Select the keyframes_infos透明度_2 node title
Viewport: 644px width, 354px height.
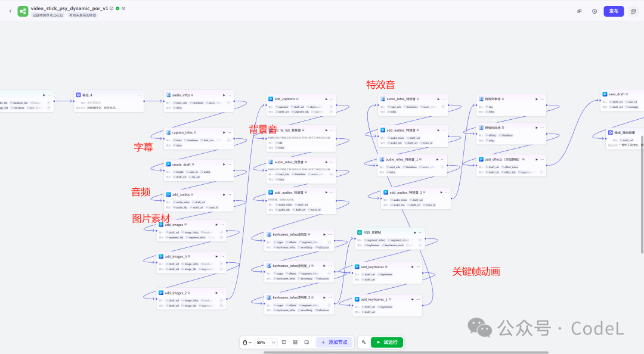[292, 297]
